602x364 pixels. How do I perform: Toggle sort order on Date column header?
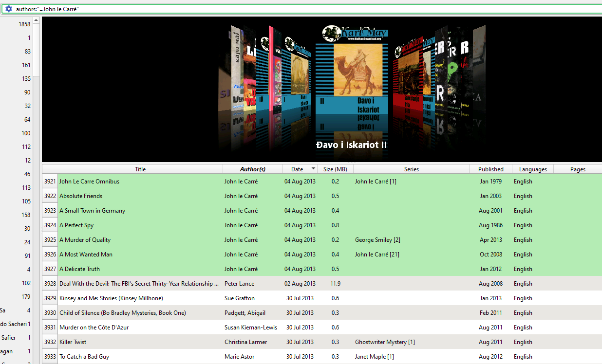click(x=300, y=169)
